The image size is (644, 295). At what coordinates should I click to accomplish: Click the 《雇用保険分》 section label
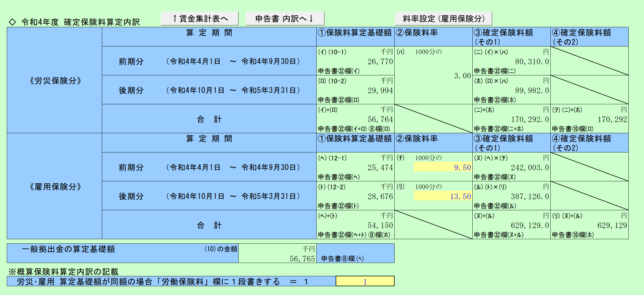coord(55,187)
